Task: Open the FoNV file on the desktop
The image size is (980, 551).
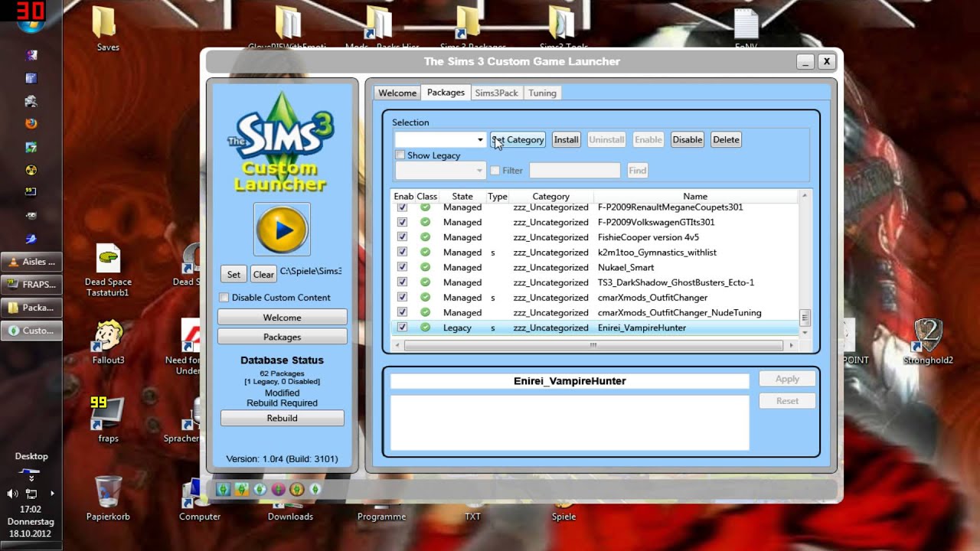Action: [x=746, y=29]
